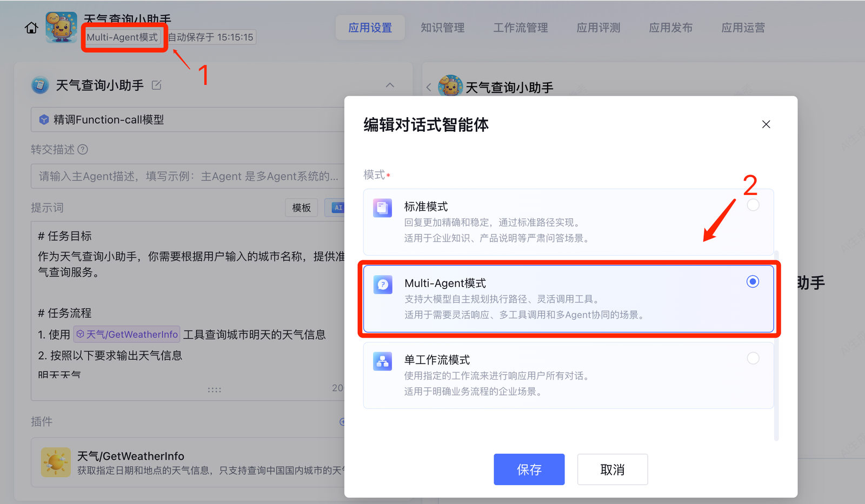This screenshot has height=504, width=865.
Task: Collapse the 天气查询小助手 settings panel
Action: coord(390,85)
